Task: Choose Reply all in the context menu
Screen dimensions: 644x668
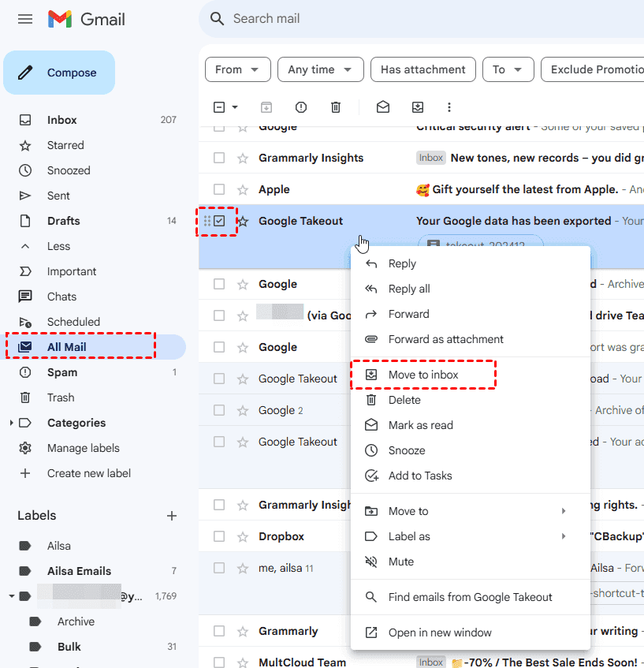Action: (x=471, y=289)
